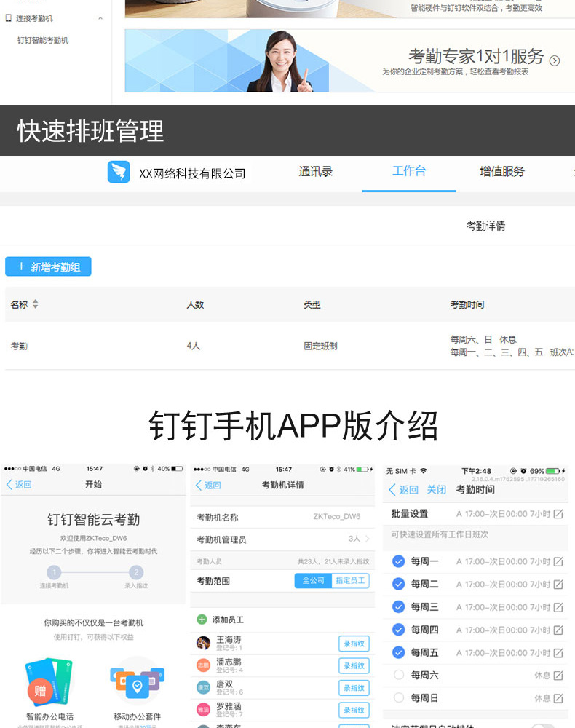
Task: Click the 4人 cell in the table
Action: 194,346
